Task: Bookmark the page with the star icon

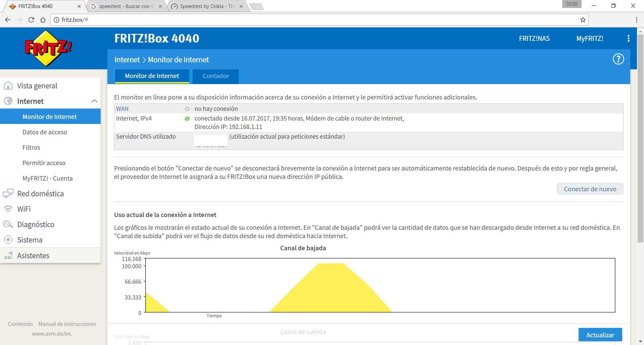Action: (x=583, y=20)
